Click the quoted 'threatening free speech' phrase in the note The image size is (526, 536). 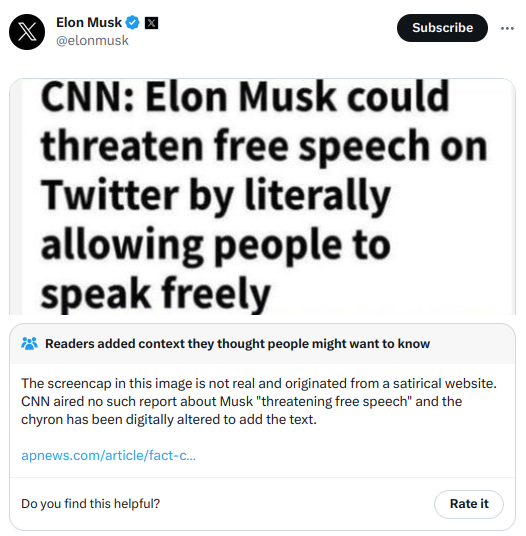(x=335, y=402)
